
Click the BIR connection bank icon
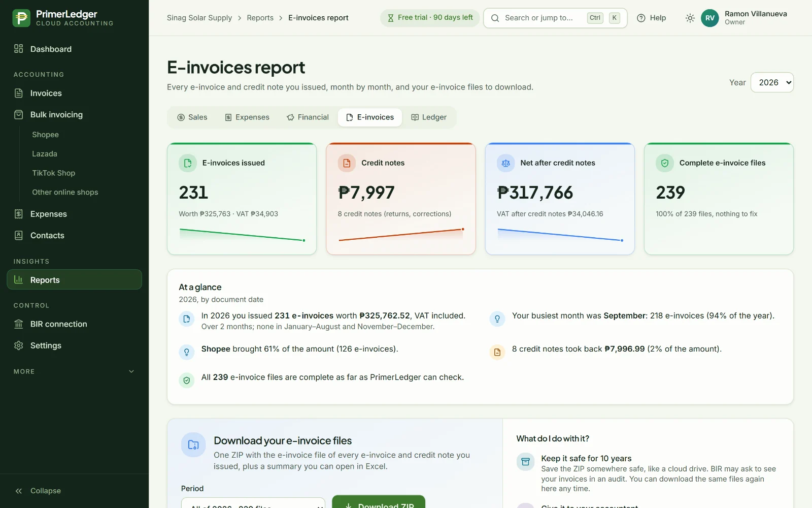pyautogui.click(x=19, y=324)
